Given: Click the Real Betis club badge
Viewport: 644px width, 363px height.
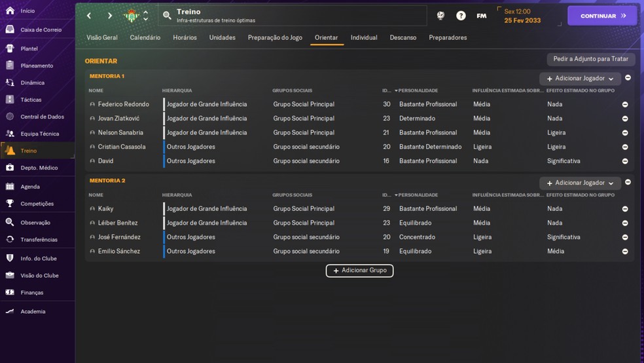Looking at the screenshot, I should click(x=132, y=16).
